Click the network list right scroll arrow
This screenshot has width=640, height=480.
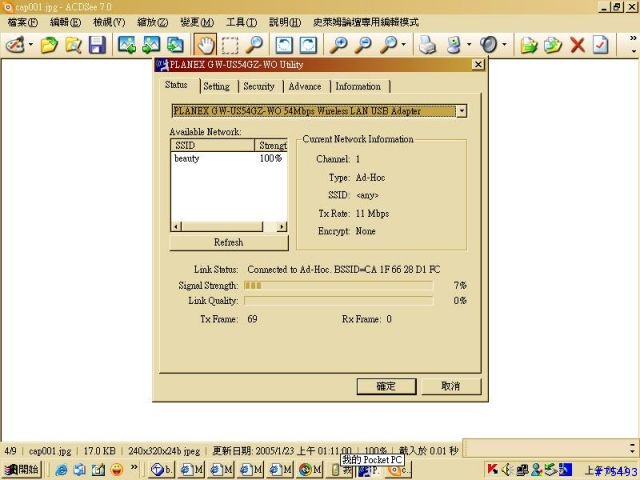pyautogui.click(x=282, y=227)
